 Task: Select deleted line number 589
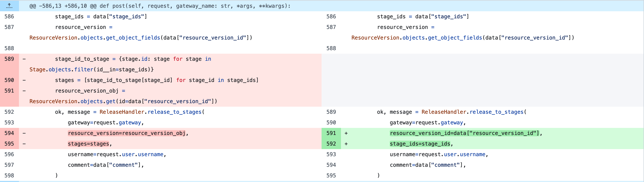[9, 59]
